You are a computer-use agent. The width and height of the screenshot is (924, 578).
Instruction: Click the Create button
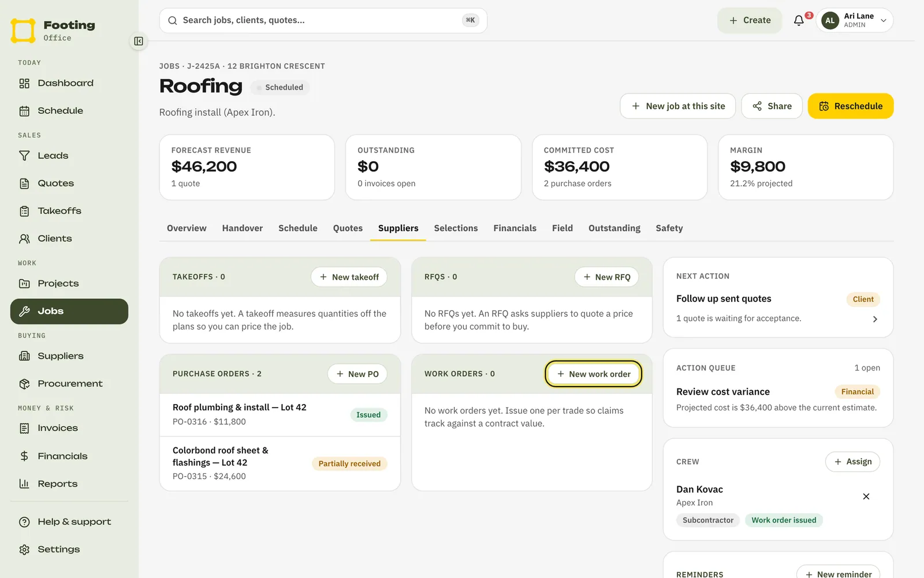point(750,20)
